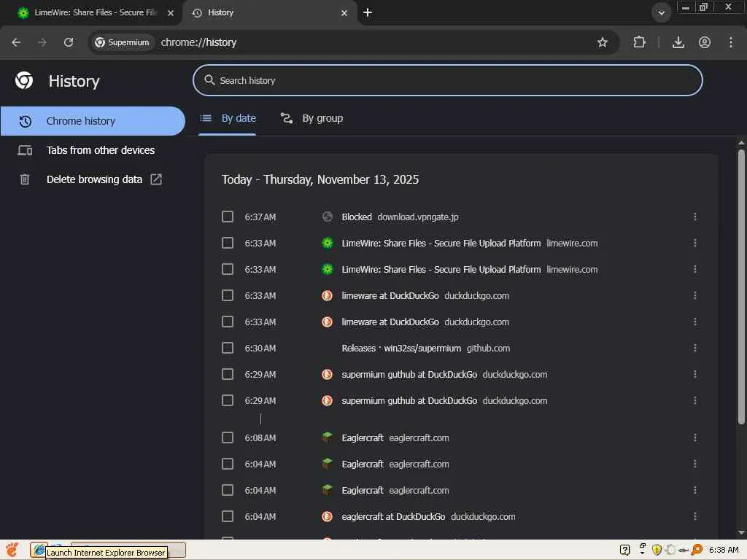Focus the Search history input field

(447, 80)
